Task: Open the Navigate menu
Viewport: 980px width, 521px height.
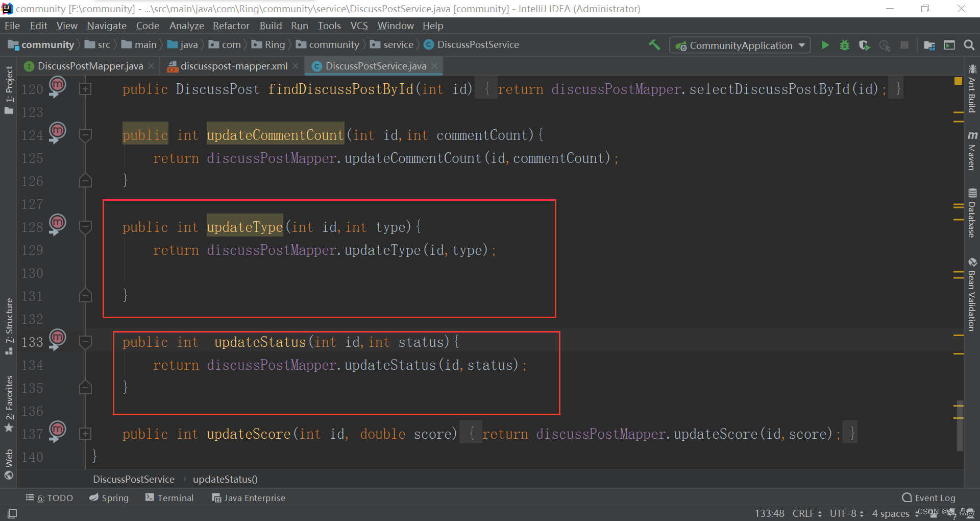Action: coord(106,26)
